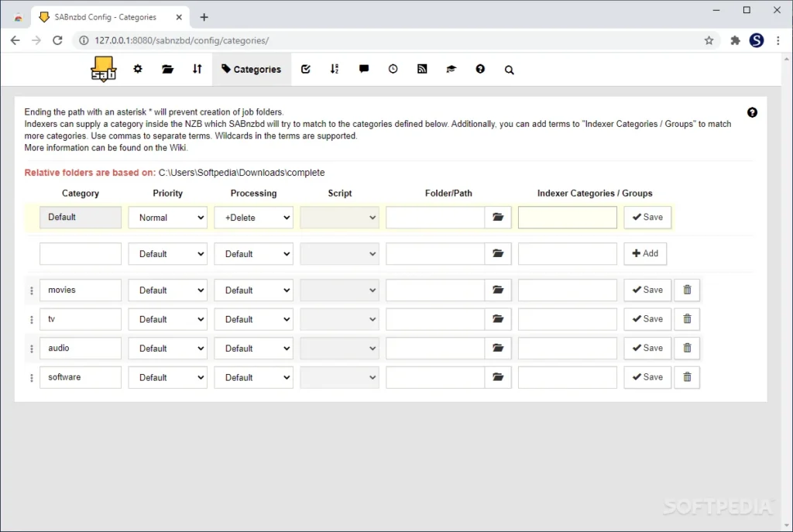The width and height of the screenshot is (793, 532).
Task: Save the audio category
Action: click(x=647, y=348)
